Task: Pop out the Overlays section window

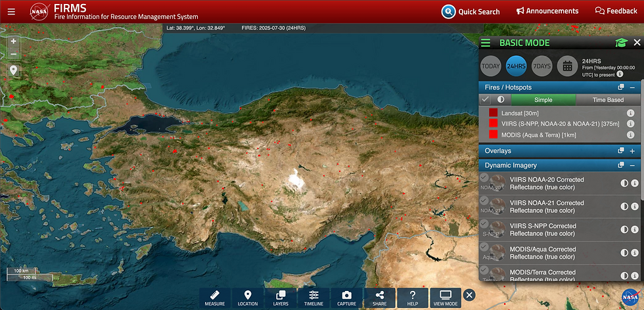Action: pyautogui.click(x=621, y=150)
